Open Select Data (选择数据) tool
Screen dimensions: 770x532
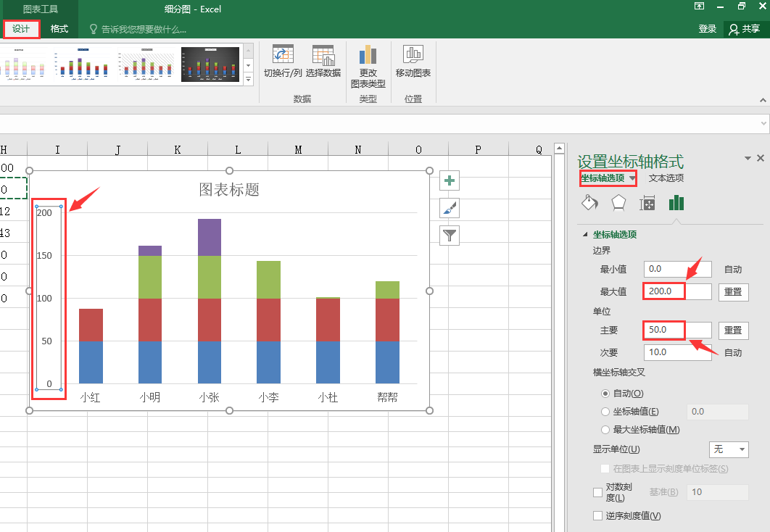(x=323, y=54)
